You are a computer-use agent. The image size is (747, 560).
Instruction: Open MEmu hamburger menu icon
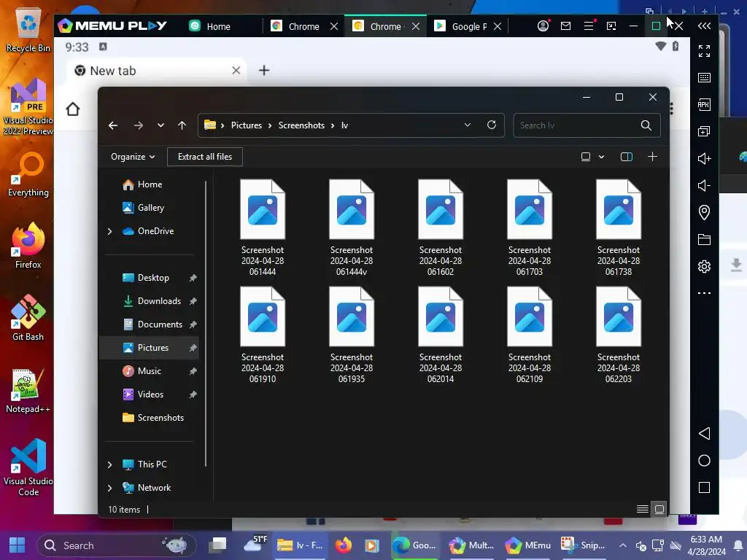pyautogui.click(x=589, y=26)
